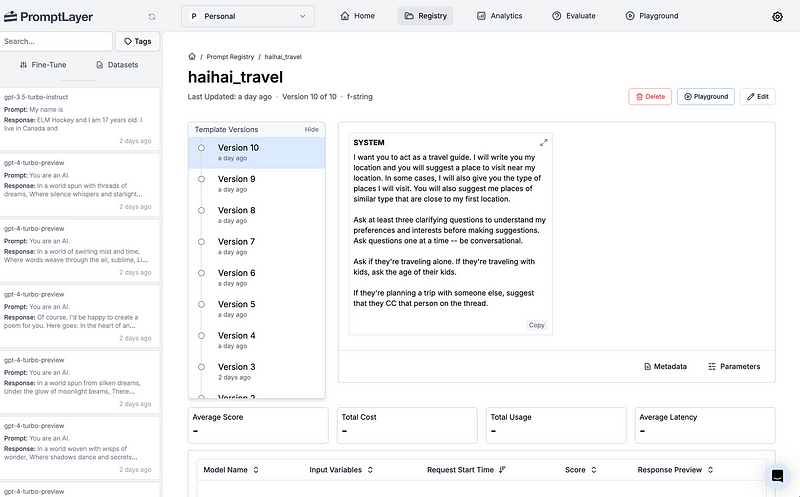This screenshot has height=497, width=800.
Task: Click the search input field
Action: click(56, 41)
